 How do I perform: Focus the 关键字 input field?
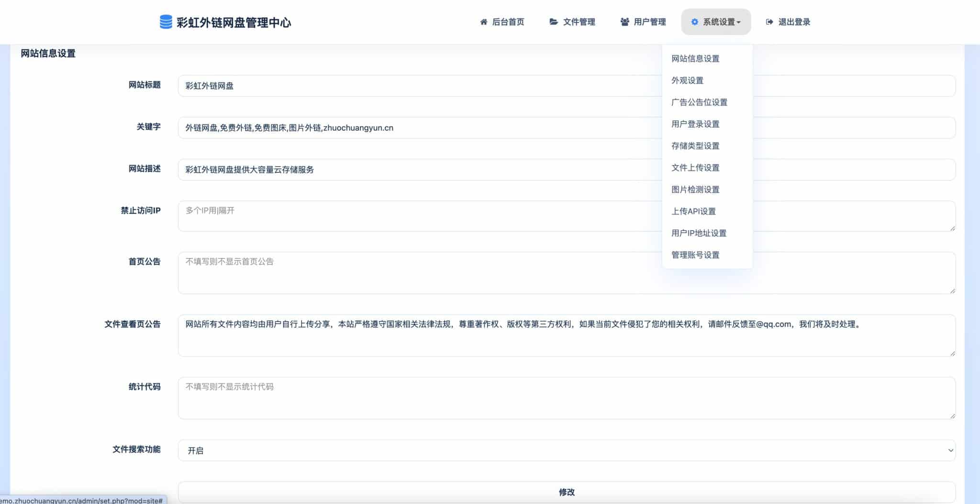567,128
